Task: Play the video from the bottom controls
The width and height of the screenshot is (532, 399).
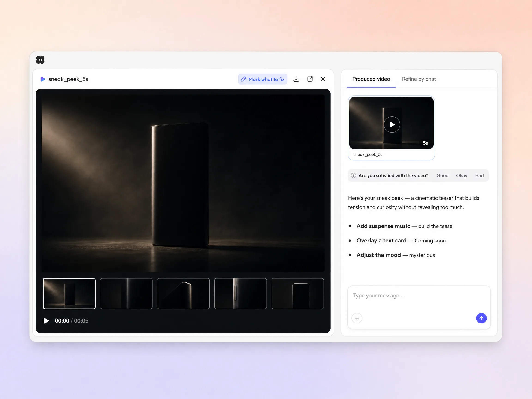Action: click(46, 321)
